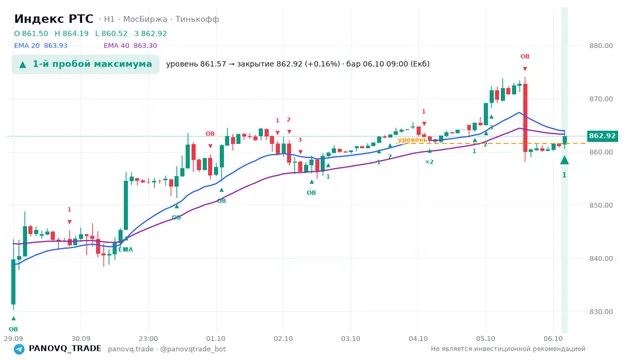Click the 'Не является инвестиционной рекомендацией' disclaimer
This screenshot has height=360, width=640.
(508, 349)
